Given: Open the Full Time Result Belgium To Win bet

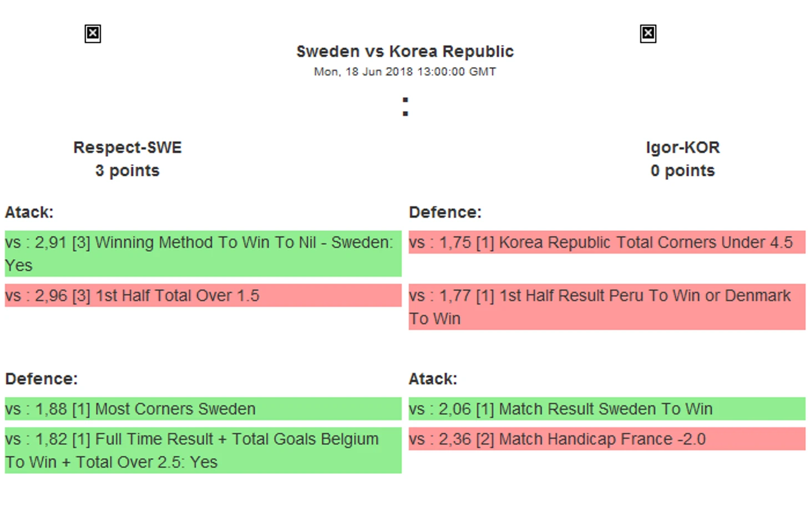Looking at the screenshot, I should click(x=203, y=450).
